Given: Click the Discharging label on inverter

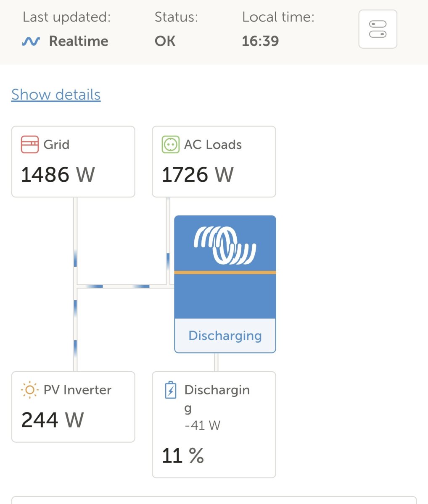Looking at the screenshot, I should point(225,336).
